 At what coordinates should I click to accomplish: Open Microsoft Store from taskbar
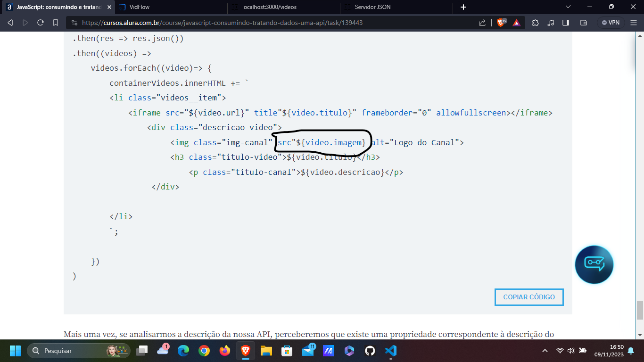coord(287,351)
